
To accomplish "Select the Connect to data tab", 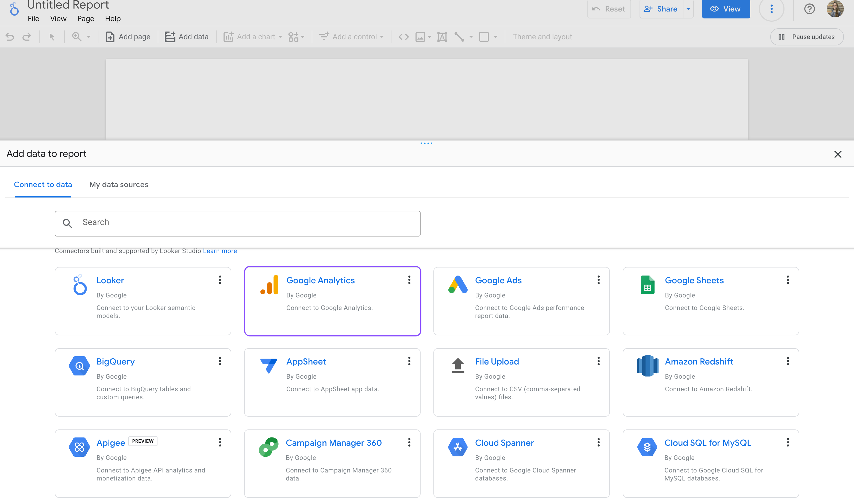I will point(43,184).
